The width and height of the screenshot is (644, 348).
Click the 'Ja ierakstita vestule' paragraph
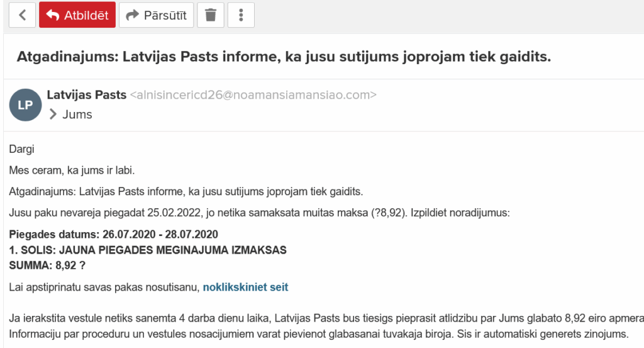pos(326,317)
